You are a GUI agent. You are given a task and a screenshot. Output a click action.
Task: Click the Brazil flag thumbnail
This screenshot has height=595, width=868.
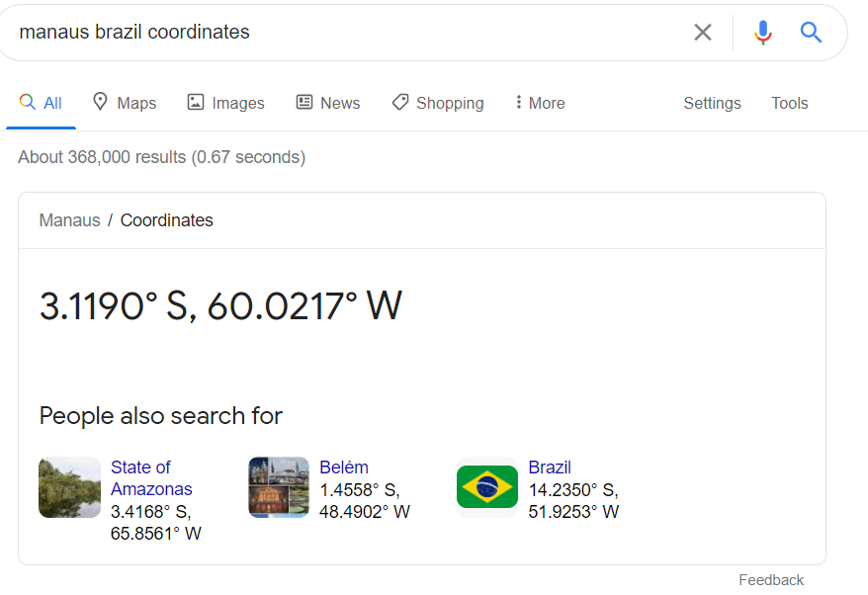(x=487, y=487)
